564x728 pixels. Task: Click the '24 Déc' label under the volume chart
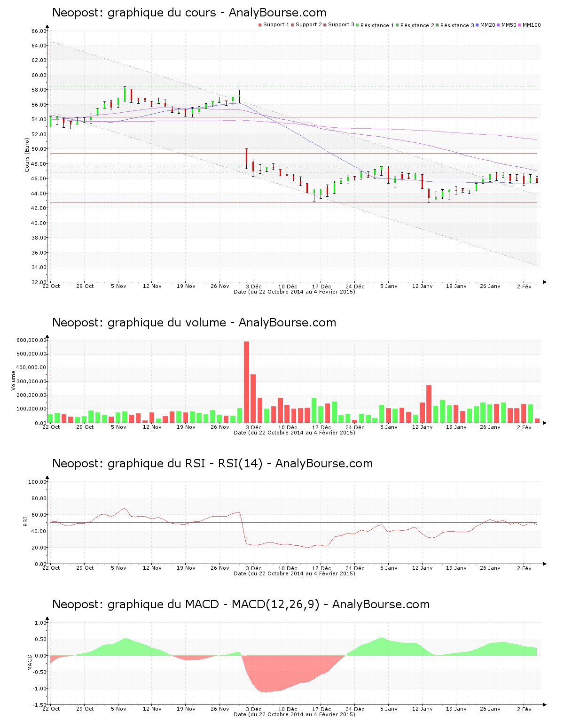355,427
